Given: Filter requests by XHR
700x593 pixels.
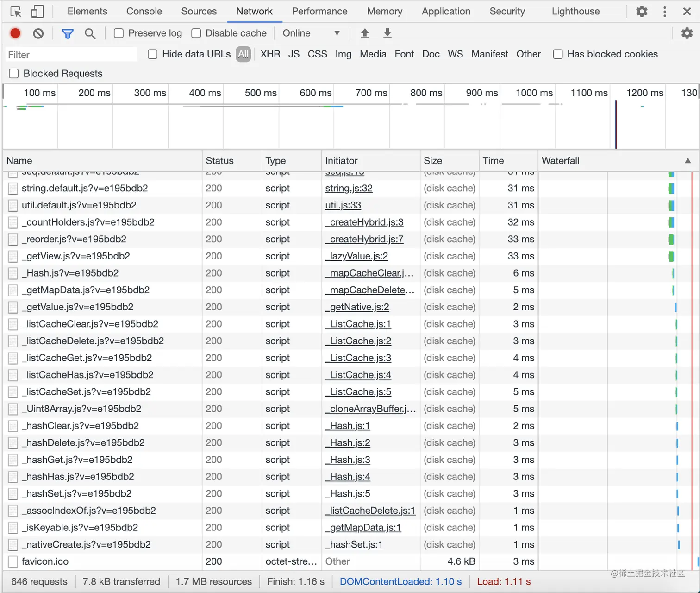Looking at the screenshot, I should [270, 54].
